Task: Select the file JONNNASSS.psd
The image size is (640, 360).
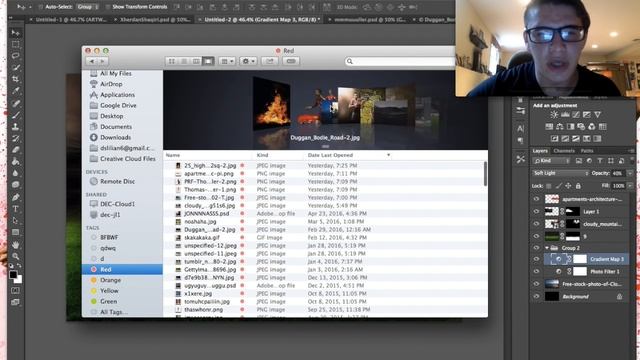Action: tap(207, 213)
